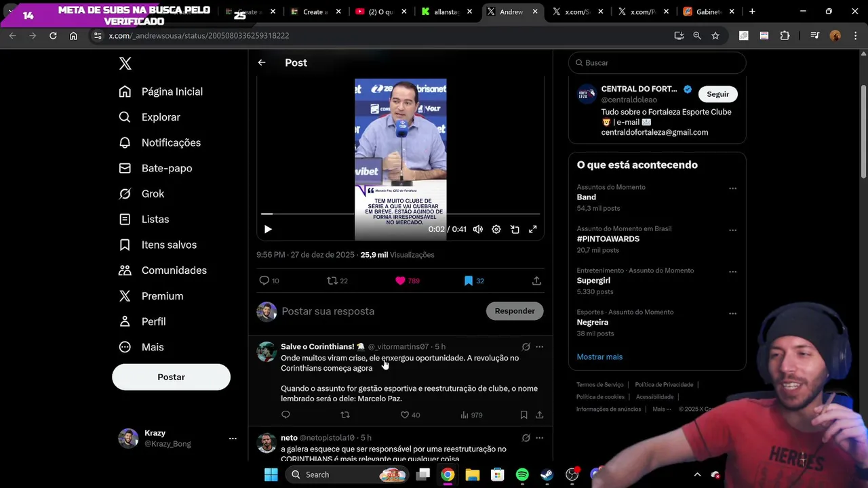This screenshot has height=488, width=868.
Task: Open Premium in the sidebar
Action: [x=151, y=296]
